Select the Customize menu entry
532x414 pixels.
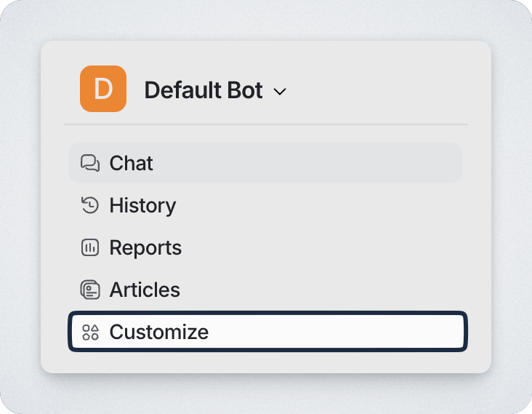point(267,332)
